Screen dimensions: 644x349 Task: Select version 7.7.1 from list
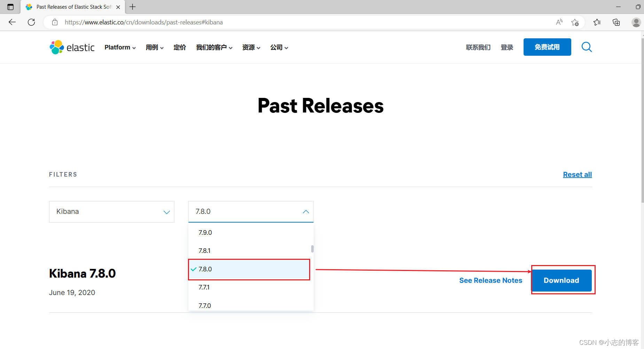tap(250, 287)
